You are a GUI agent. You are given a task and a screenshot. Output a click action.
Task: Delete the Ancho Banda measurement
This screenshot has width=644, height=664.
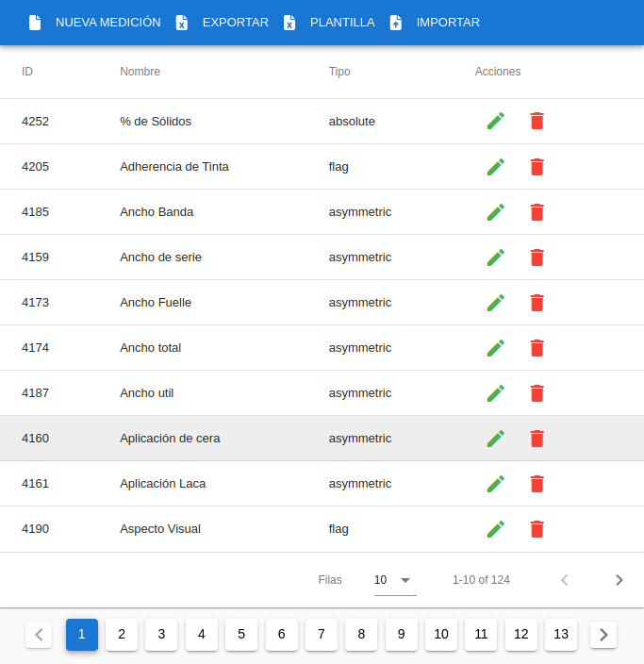coord(537,211)
